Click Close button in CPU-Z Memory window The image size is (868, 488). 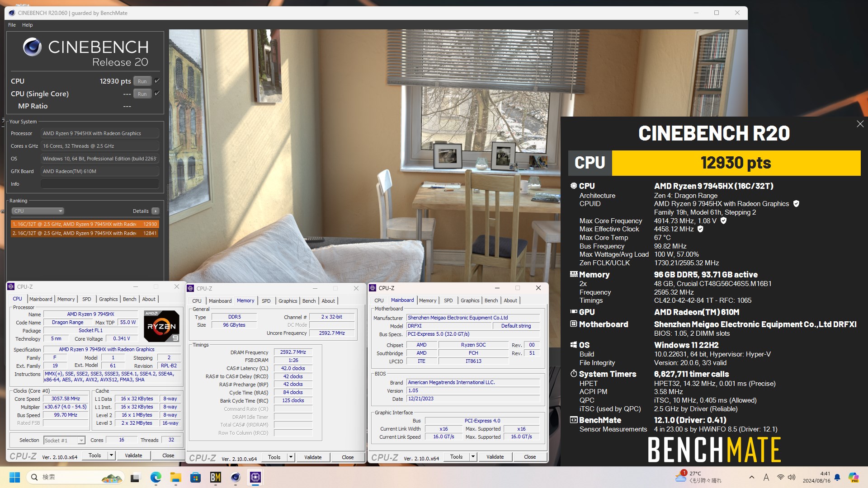click(x=348, y=457)
